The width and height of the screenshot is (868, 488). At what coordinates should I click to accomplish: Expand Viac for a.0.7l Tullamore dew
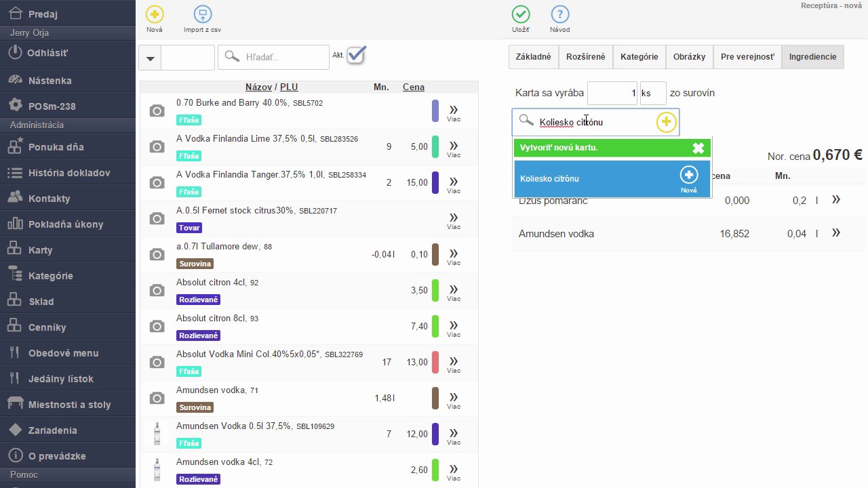454,256
